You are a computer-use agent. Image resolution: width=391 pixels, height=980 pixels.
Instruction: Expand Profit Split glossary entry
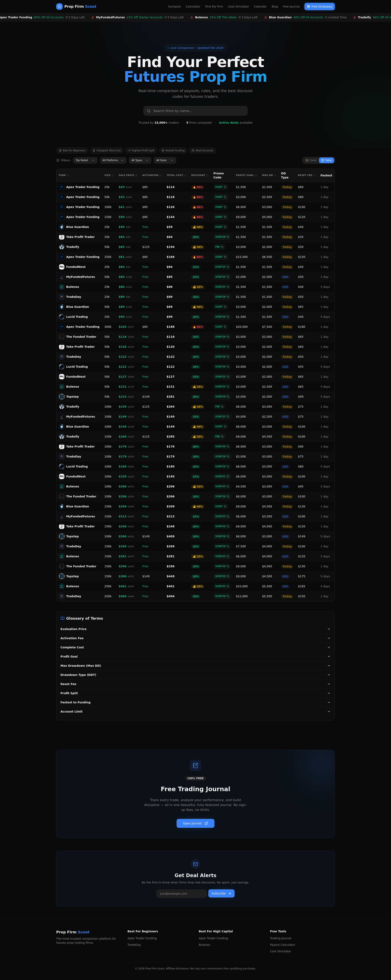pos(195,693)
